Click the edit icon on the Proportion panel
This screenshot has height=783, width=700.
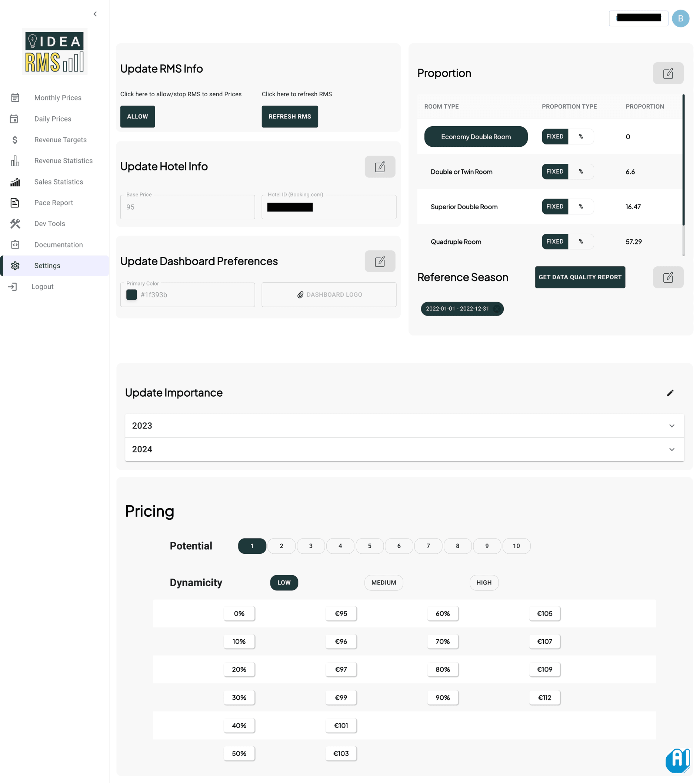[x=669, y=73]
